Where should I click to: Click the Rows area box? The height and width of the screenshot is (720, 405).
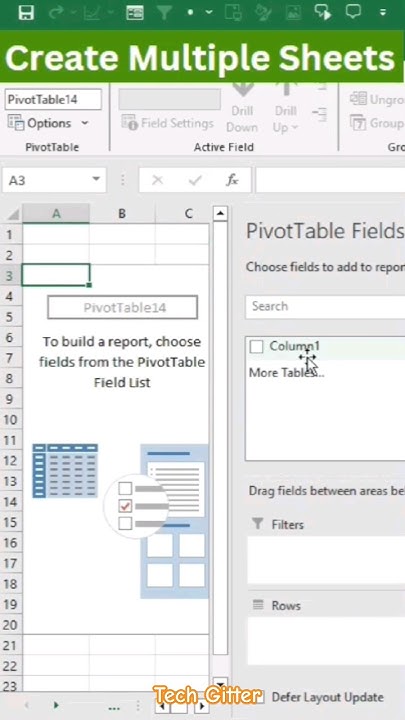326,641
